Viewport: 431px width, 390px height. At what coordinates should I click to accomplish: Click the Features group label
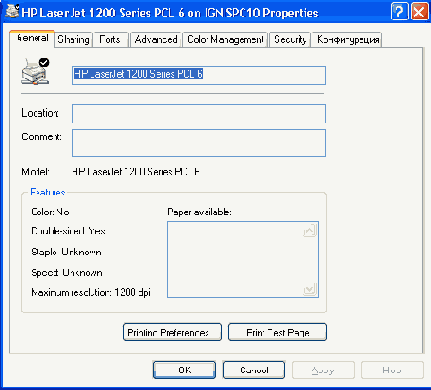click(48, 192)
